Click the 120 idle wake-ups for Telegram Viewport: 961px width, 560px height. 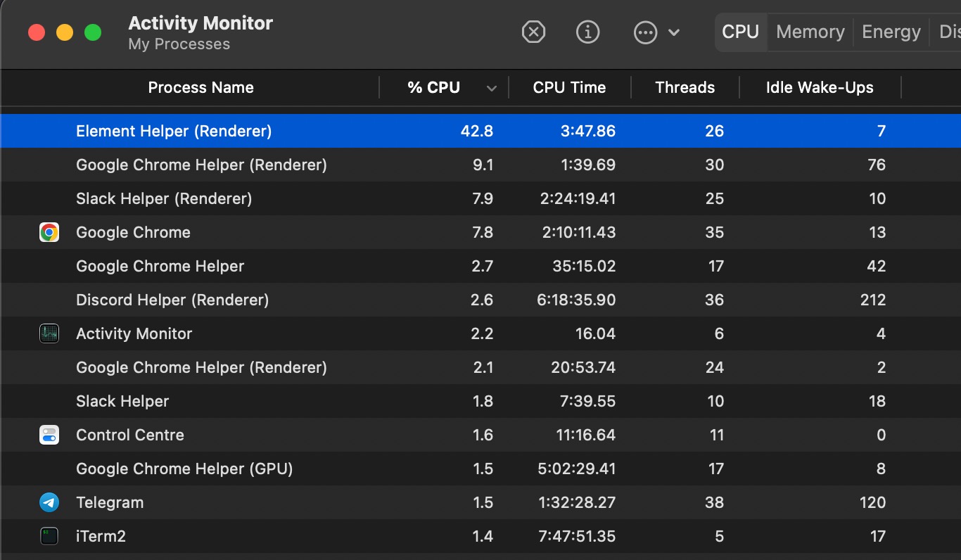(872, 502)
